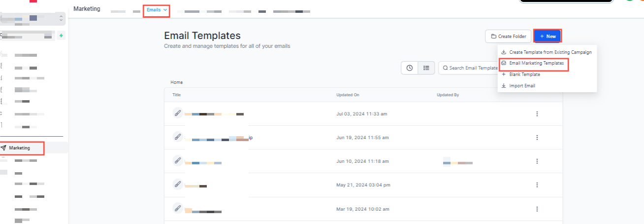The width and height of the screenshot is (644, 224).
Task: Click the Marketing header title
Action: click(x=87, y=9)
